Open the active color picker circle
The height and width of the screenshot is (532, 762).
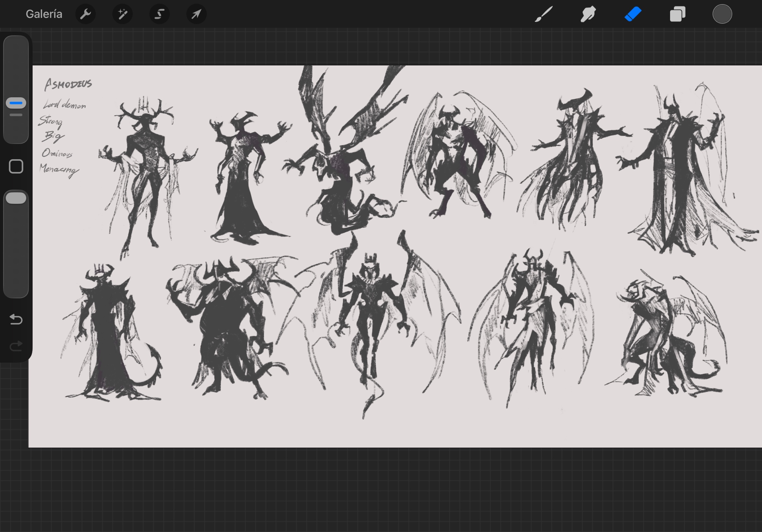coord(722,14)
